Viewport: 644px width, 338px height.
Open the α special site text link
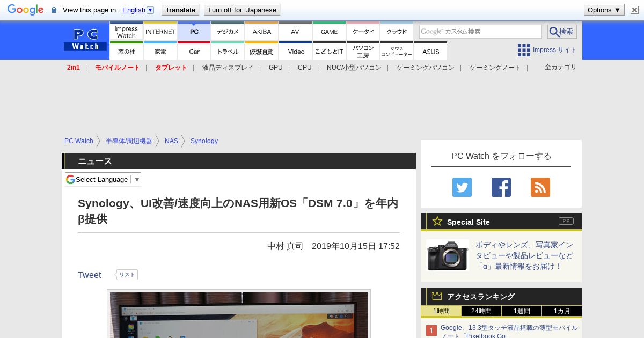point(524,255)
